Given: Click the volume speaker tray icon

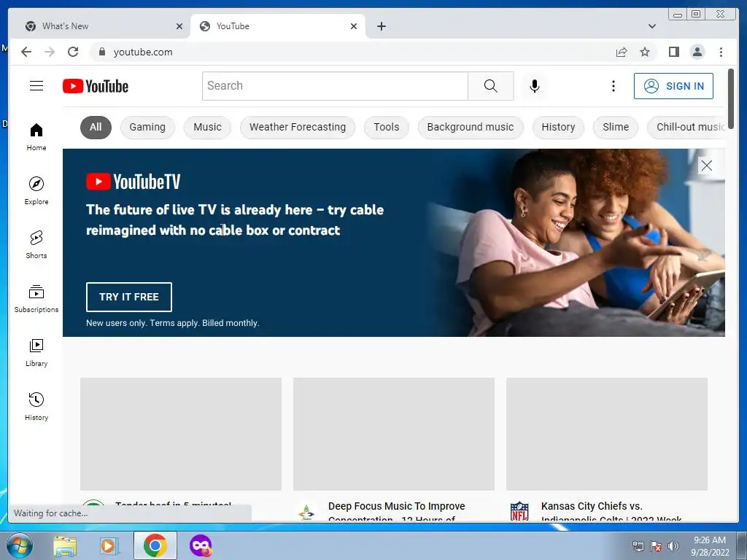Looking at the screenshot, I should (x=673, y=546).
